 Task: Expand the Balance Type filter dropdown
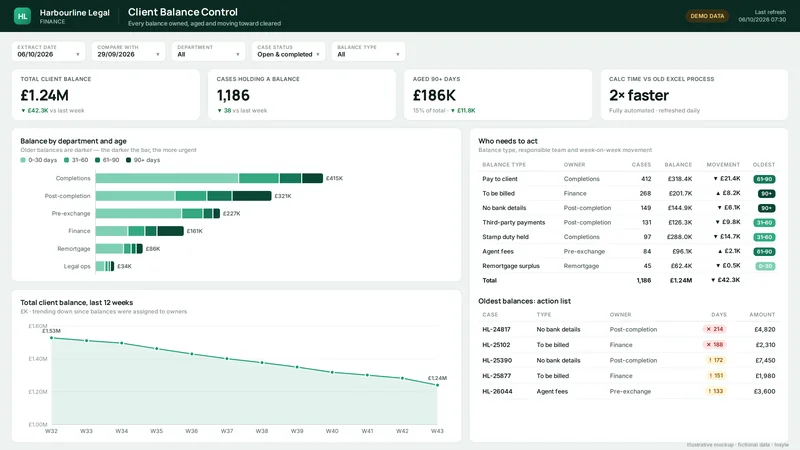point(368,51)
